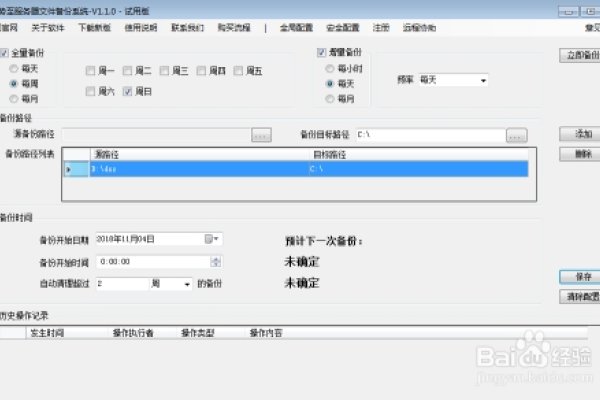This screenshot has width=600, height=400.
Task: Click the row's target path cell C:\
Action: (x=419, y=169)
